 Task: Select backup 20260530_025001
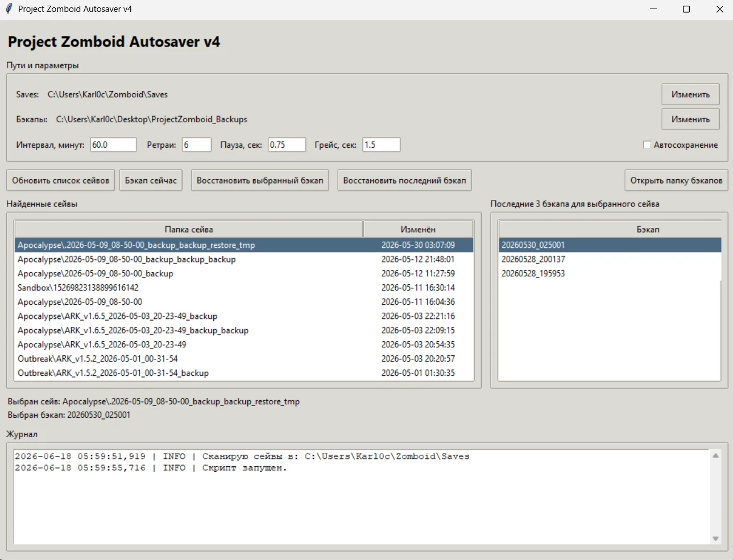click(610, 245)
